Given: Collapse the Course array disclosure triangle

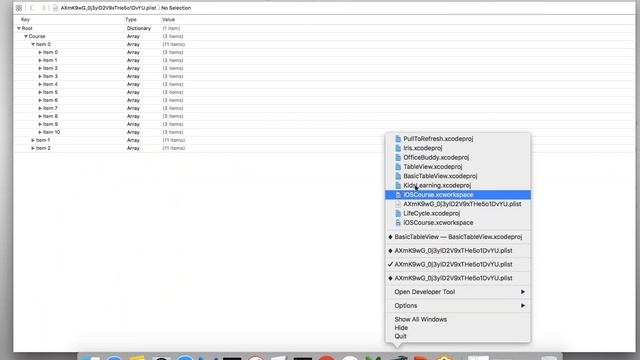Looking at the screenshot, I should point(26,36).
